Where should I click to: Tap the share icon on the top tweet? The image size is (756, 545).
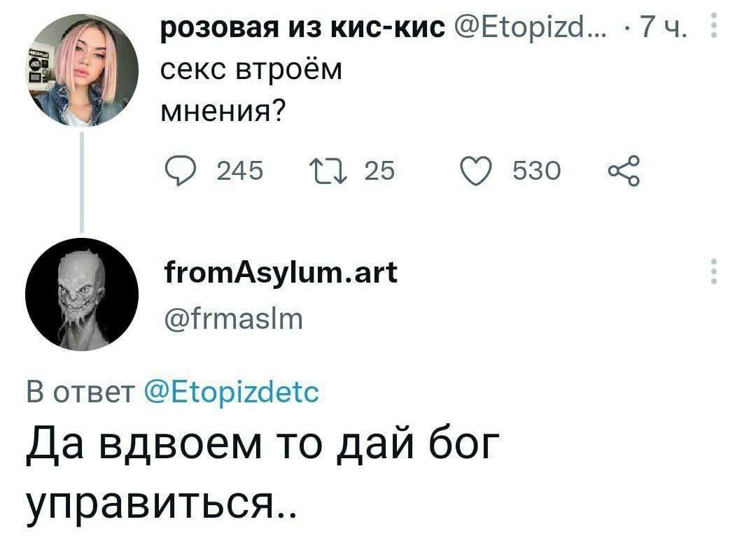tap(621, 170)
